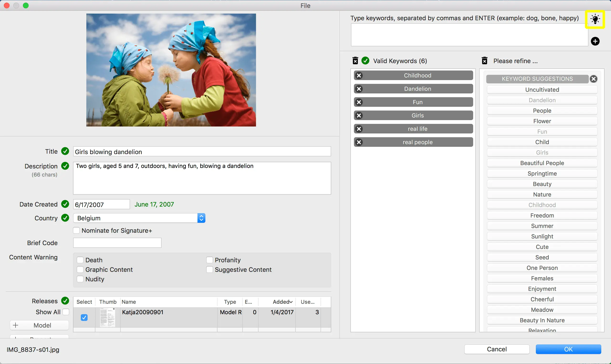Viewport: 611px width, 364px height.
Task: Add the Cute keyword suggestion
Action: 542,247
